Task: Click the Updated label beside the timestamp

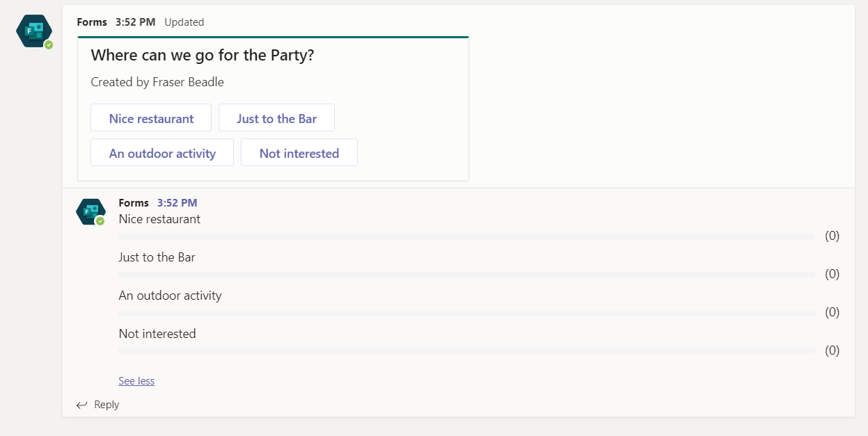Action: tap(184, 22)
